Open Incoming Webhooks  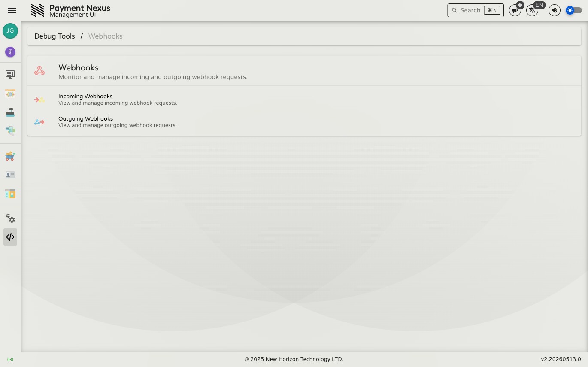tap(304, 100)
